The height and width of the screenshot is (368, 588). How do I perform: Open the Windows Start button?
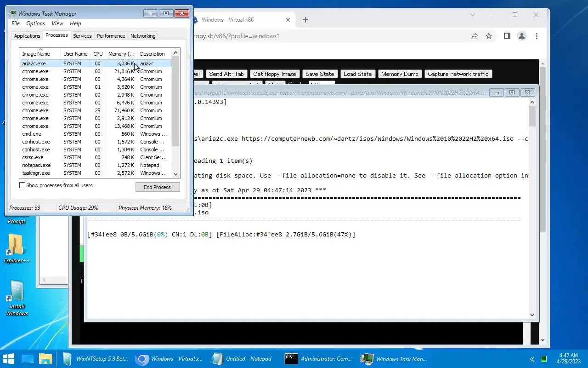(9, 358)
